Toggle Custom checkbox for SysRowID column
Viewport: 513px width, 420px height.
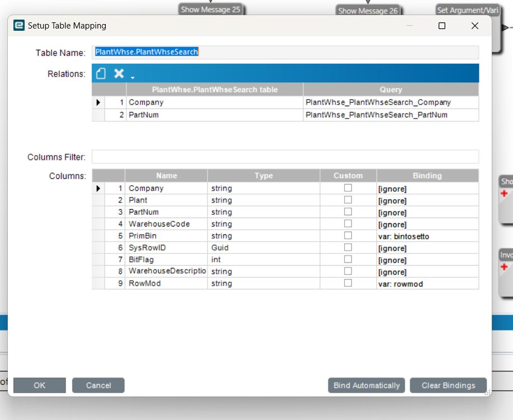[348, 247]
